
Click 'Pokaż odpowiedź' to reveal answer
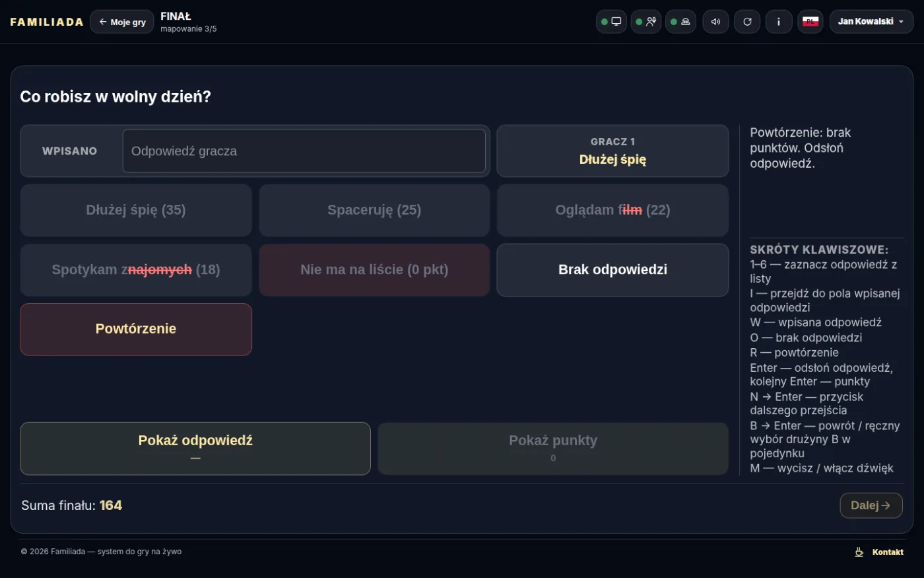click(x=195, y=449)
